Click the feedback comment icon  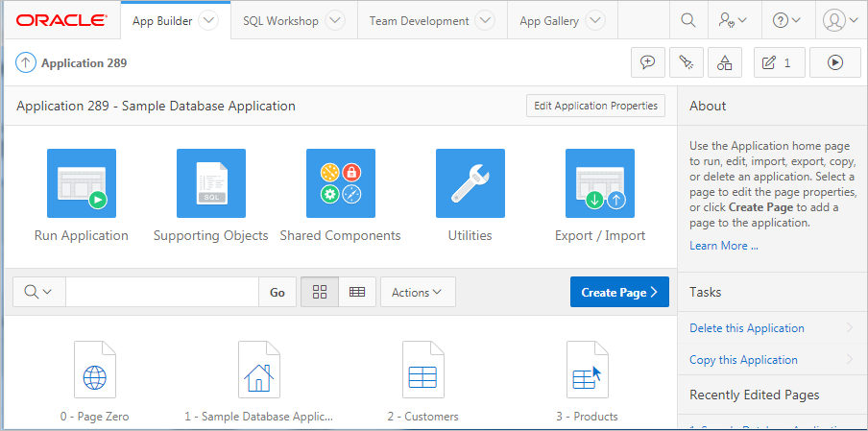point(648,62)
